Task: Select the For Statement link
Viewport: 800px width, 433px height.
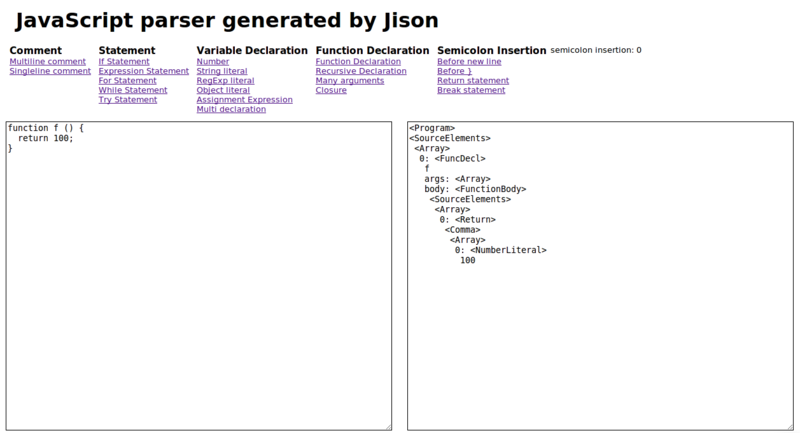Action: pyautogui.click(x=128, y=81)
